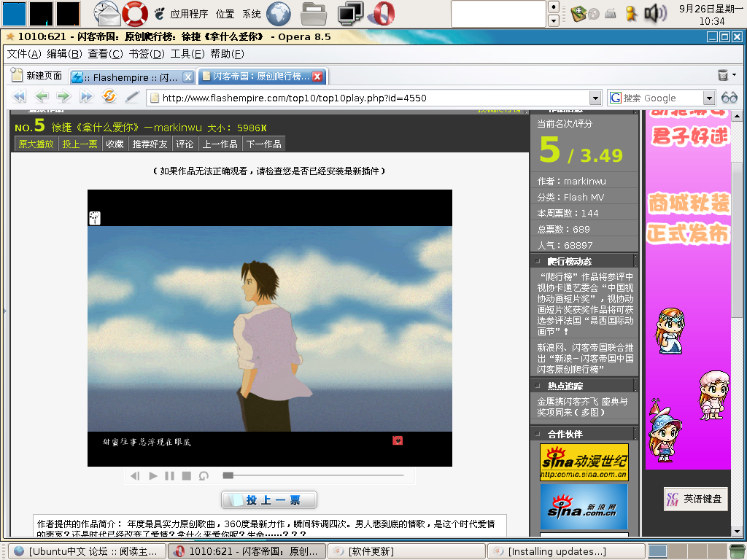This screenshot has width=747, height=560.
Task: Close the Flashempire tab
Action: 188,77
